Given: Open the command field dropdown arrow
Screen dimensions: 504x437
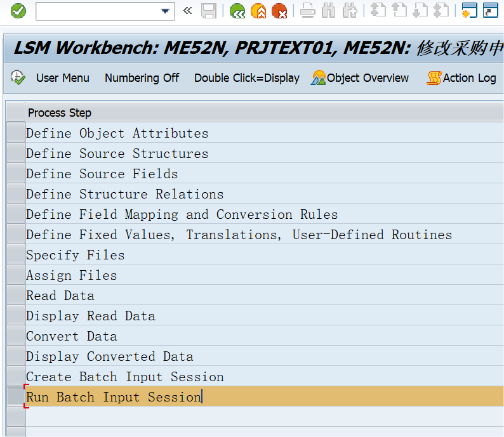Looking at the screenshot, I should tap(165, 11).
